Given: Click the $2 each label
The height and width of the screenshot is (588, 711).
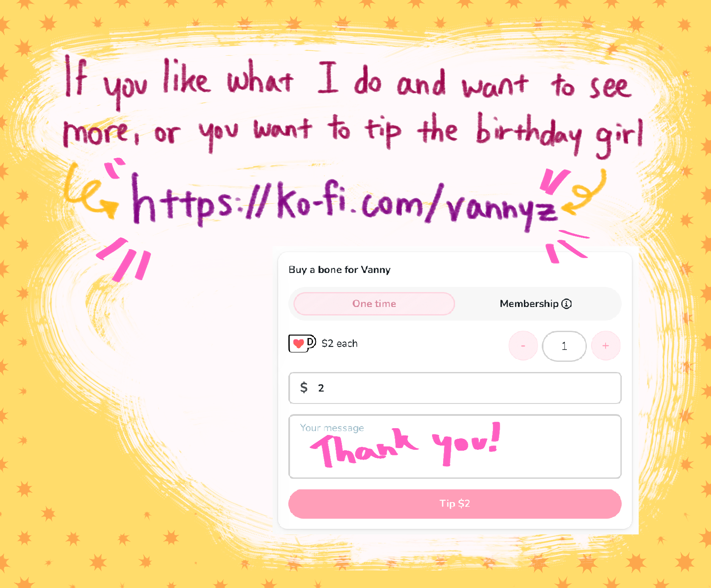Looking at the screenshot, I should coord(339,344).
